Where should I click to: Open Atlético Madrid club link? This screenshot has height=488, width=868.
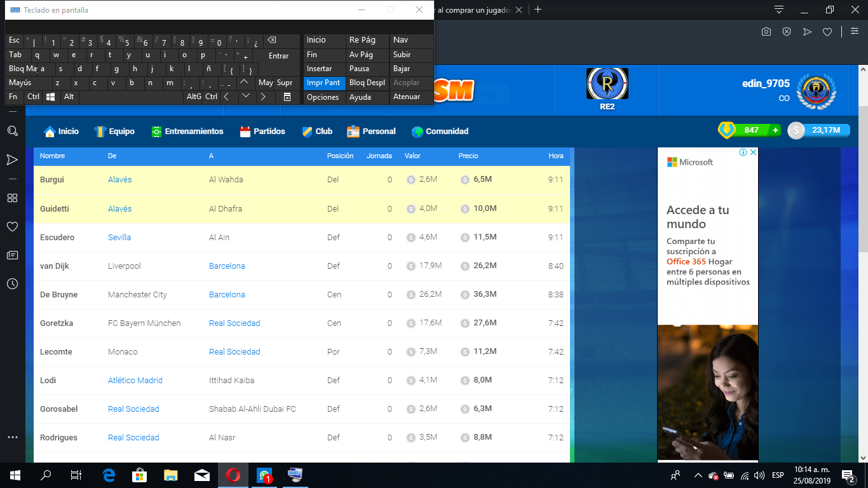(x=135, y=381)
